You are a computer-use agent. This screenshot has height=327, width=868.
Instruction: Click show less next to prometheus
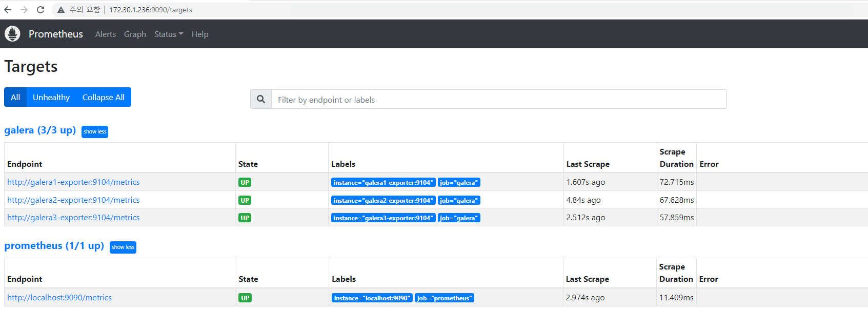click(x=123, y=247)
